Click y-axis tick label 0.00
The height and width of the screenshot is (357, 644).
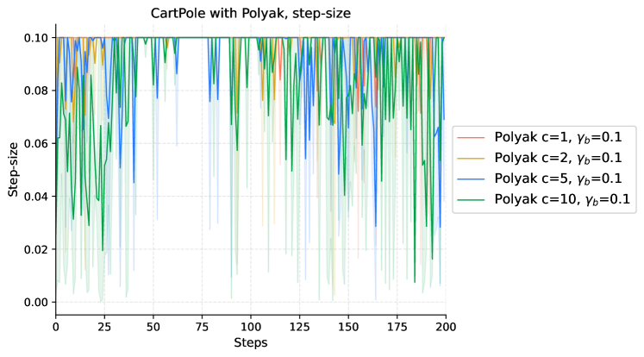click(x=36, y=302)
